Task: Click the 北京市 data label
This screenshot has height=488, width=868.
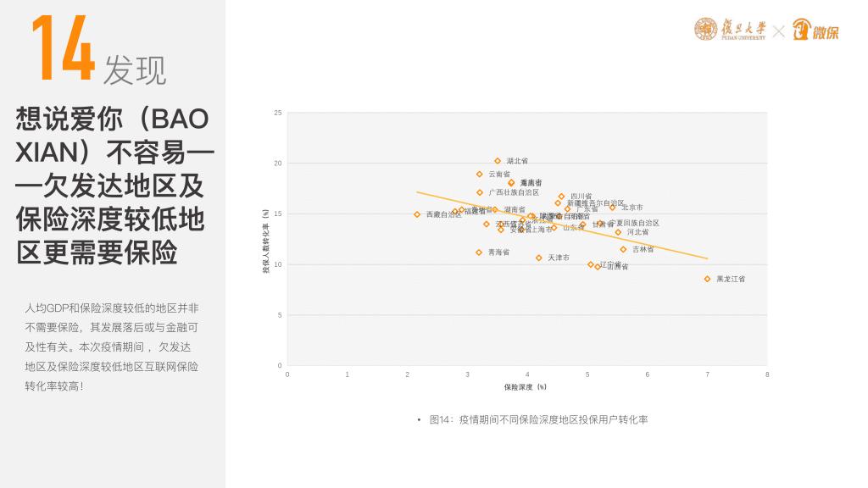Action: [x=632, y=208]
